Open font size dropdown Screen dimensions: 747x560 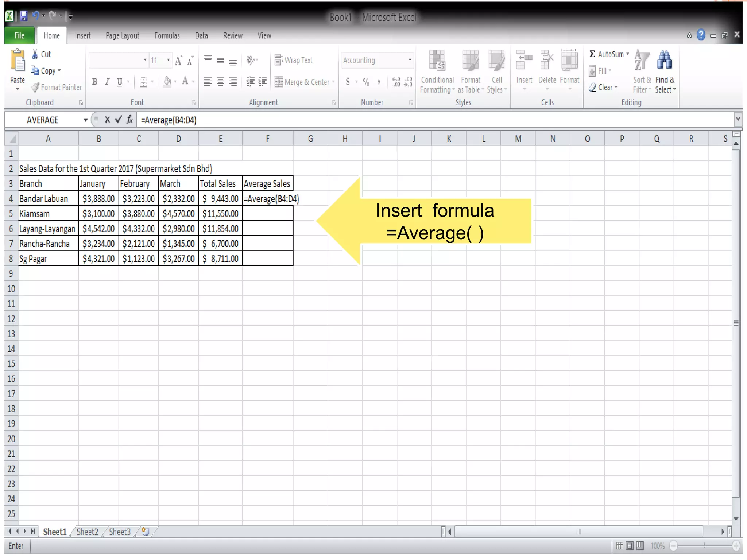(168, 60)
